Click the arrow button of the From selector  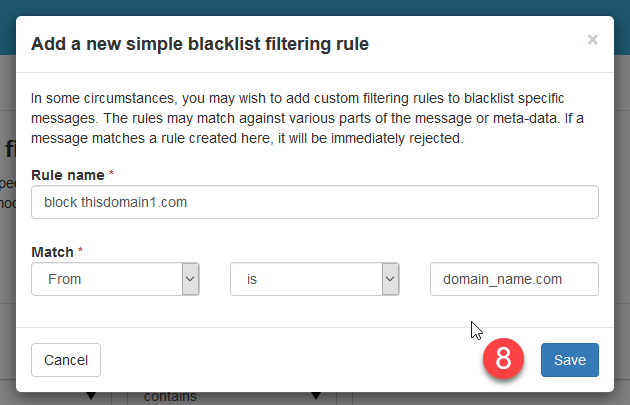[x=190, y=280]
